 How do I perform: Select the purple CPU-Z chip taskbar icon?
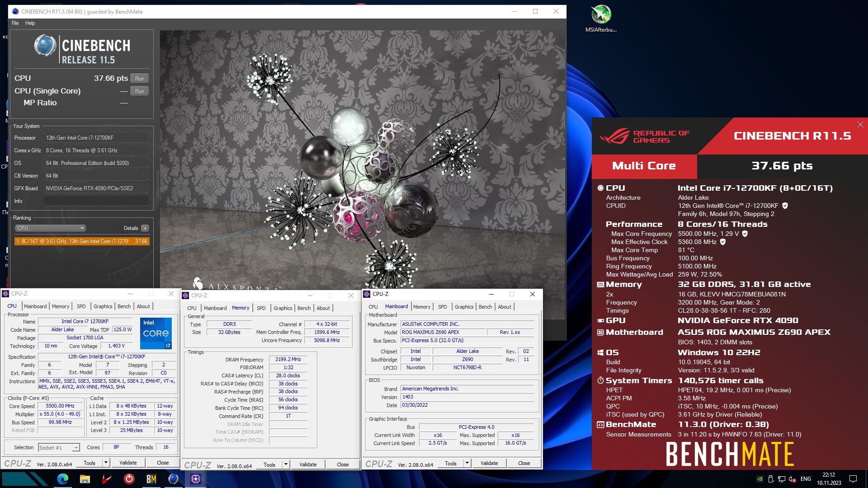click(x=195, y=479)
